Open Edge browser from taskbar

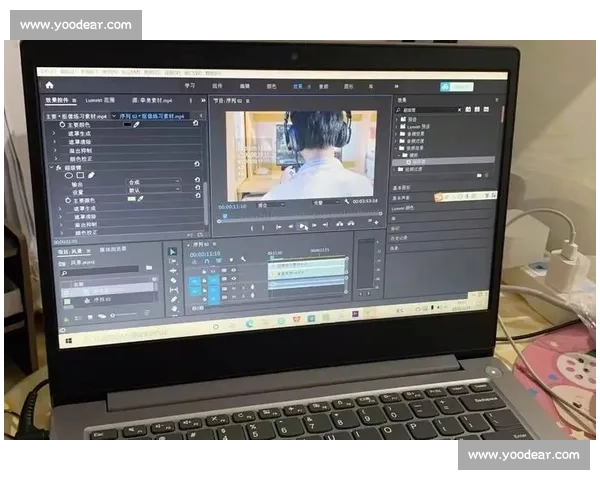click(249, 324)
